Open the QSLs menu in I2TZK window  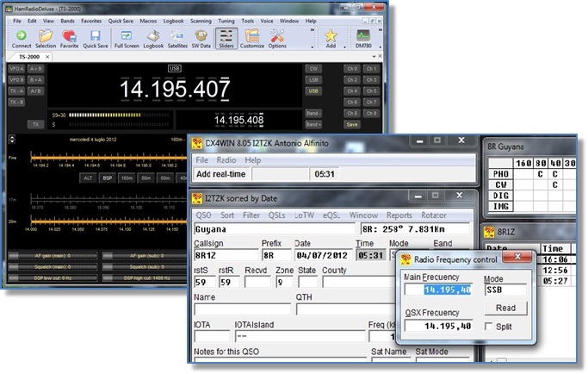tap(276, 215)
